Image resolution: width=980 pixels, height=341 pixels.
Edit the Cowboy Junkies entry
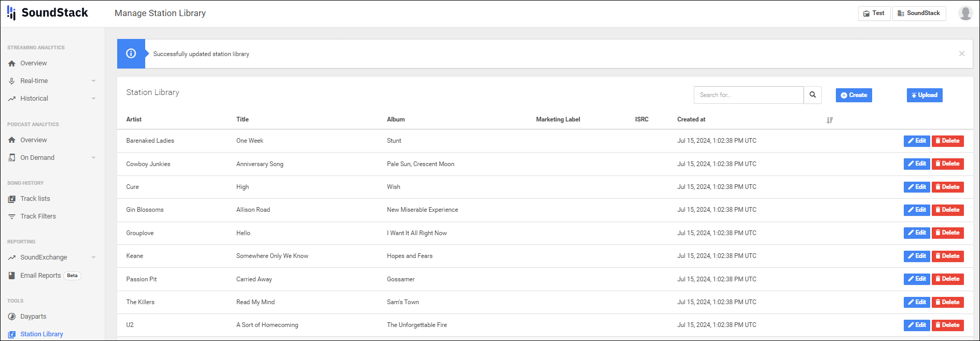point(917,163)
